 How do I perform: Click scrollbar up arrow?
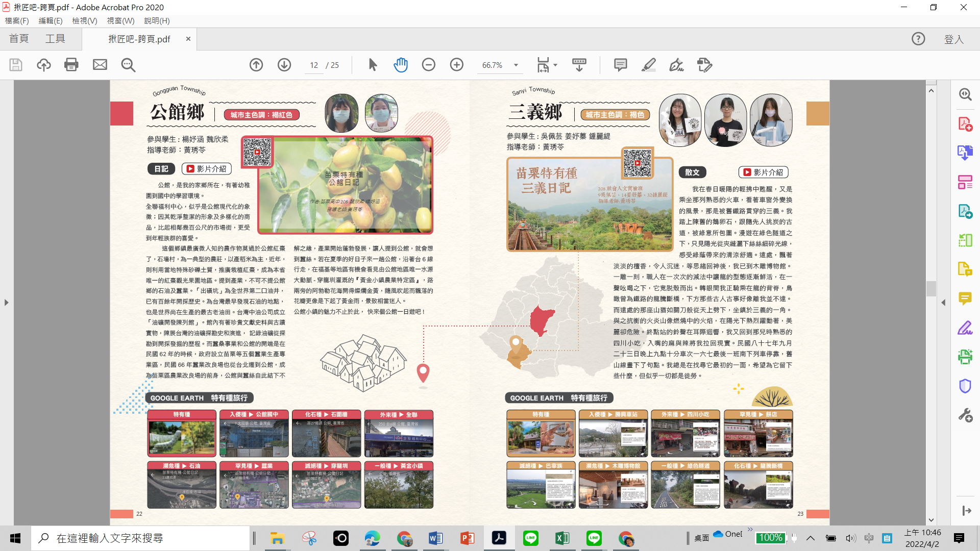[931, 91]
